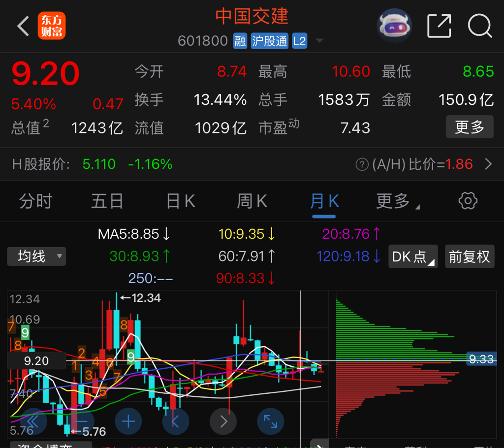This screenshot has height=448, width=504.
Task: Tap the 9.33 chip distribution price label
Action: click(481, 359)
